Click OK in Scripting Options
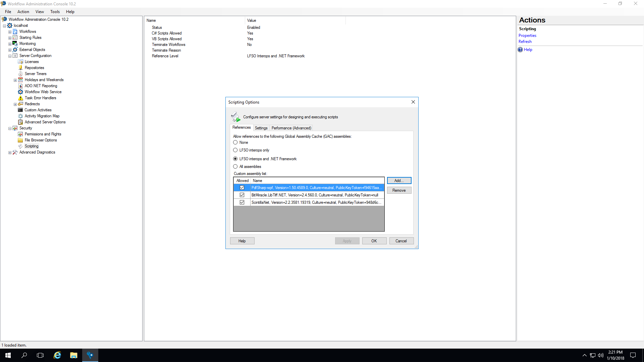The height and width of the screenshot is (362, 644). point(374,241)
